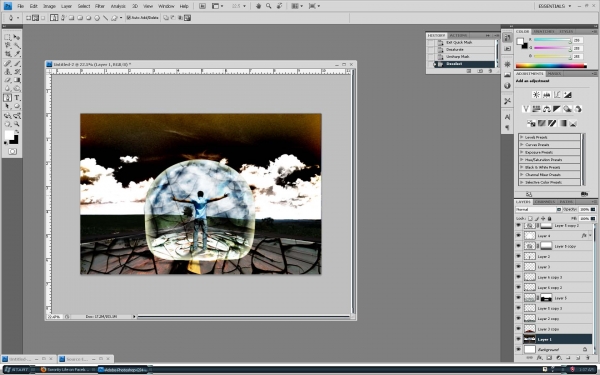
Task: Select the Zoom tool in the toolbox
Action: pos(16,124)
